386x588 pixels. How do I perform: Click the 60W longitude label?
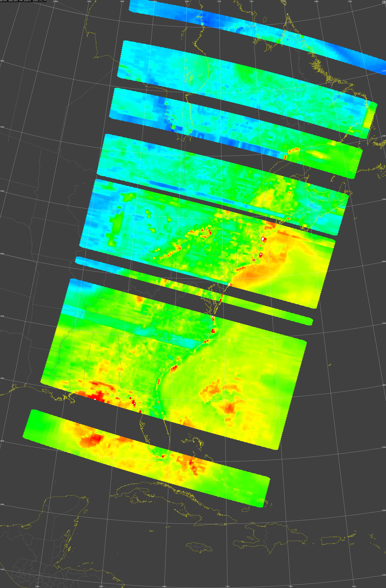(316, 2)
